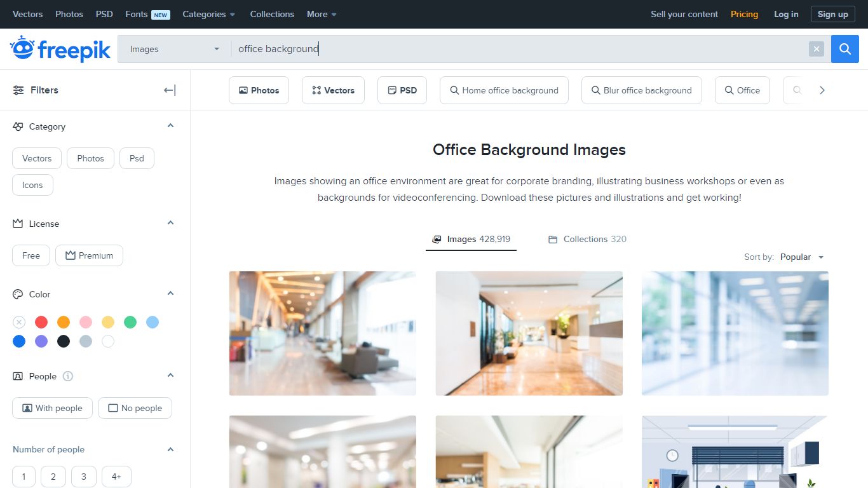The width and height of the screenshot is (868, 488).
Task: Open the People info tooltip icon
Action: (x=68, y=376)
